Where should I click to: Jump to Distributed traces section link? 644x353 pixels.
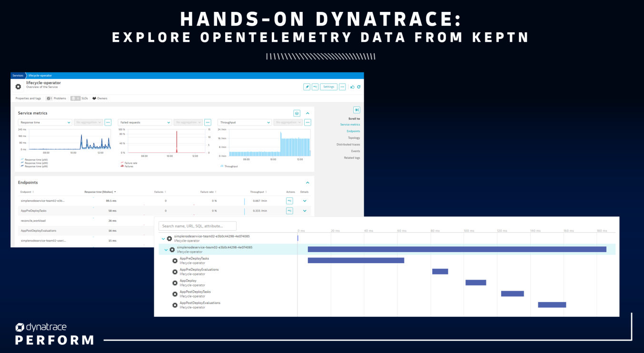click(348, 145)
